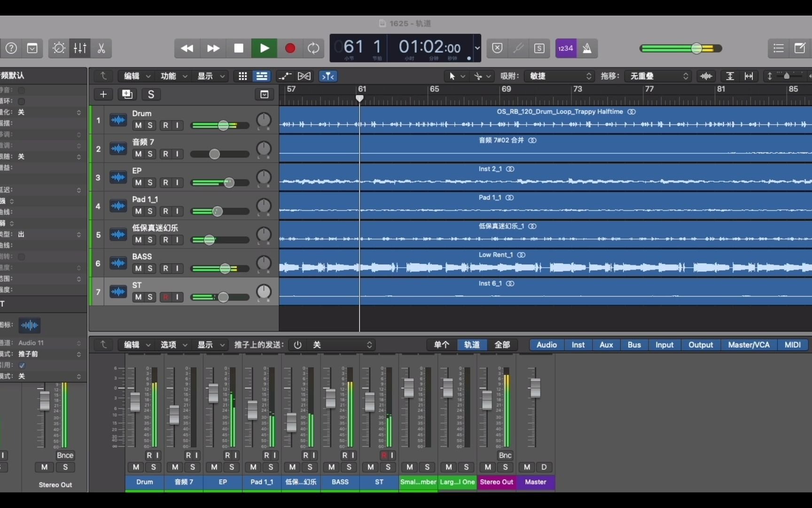Open the 模式 dropdown showing 推子前
Image resolution: width=812 pixels, height=508 pixels.
coord(49,354)
